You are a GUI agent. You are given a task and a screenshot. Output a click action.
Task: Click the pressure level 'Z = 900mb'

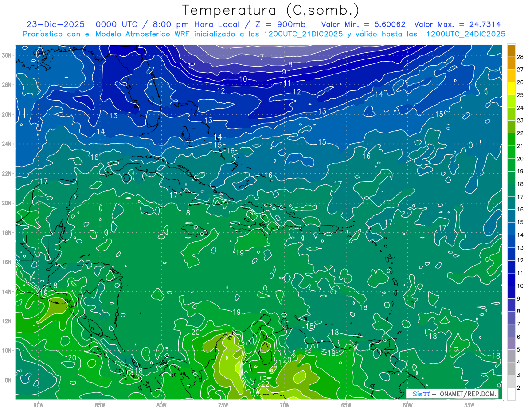(x=279, y=25)
